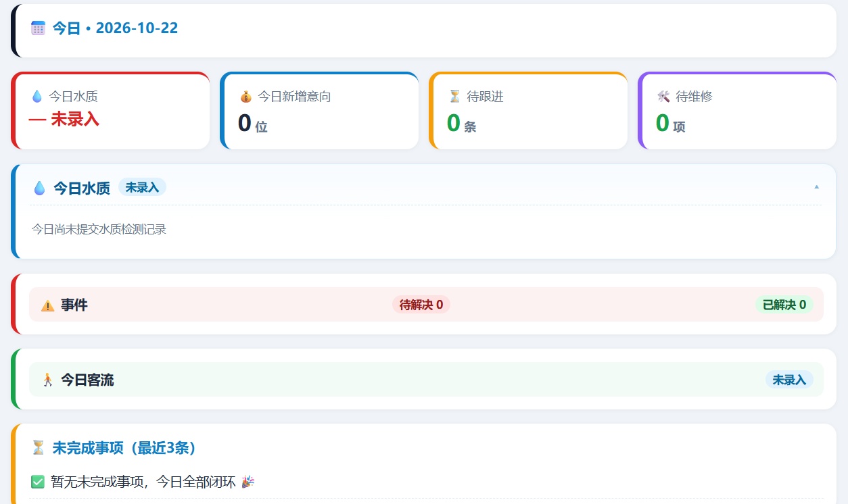Screen dimensions: 848x504
Task: Click the 今日尚未提交水质检测记录 message
Action: pos(99,230)
